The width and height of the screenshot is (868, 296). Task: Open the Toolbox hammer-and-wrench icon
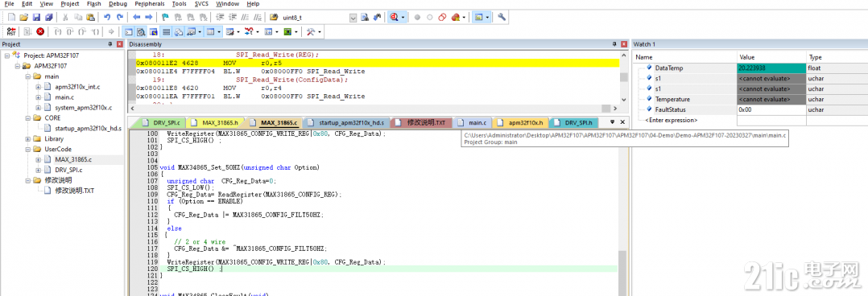pos(311,32)
